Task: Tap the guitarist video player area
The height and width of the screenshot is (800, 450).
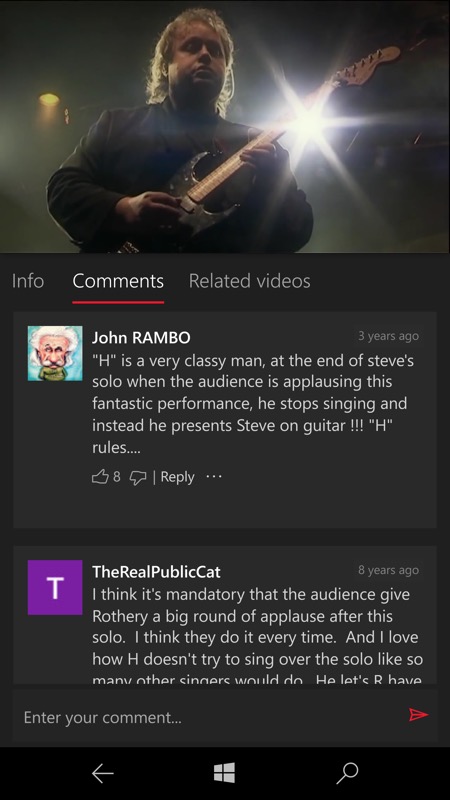Action: [x=225, y=127]
